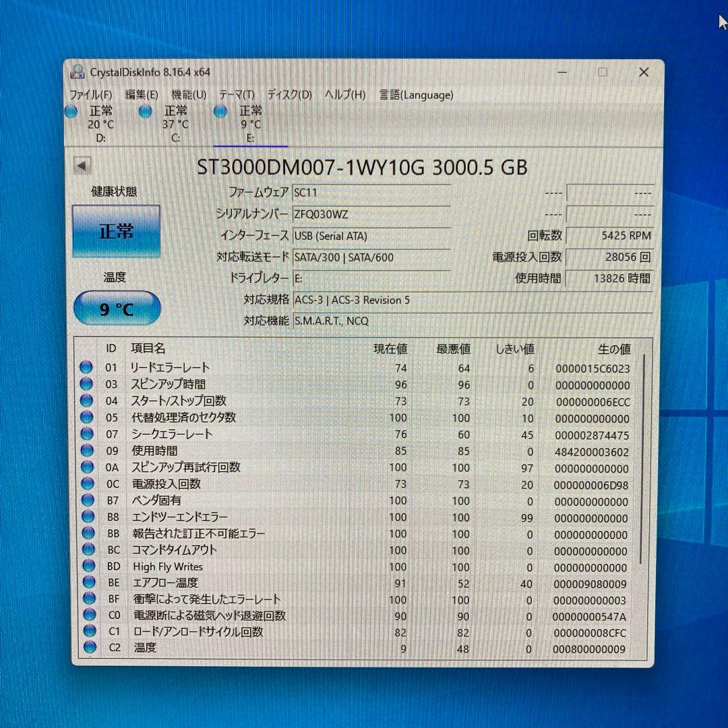728x728 pixels.
Task: Click the status orb for スピンアップ時間
Action: click(86, 384)
